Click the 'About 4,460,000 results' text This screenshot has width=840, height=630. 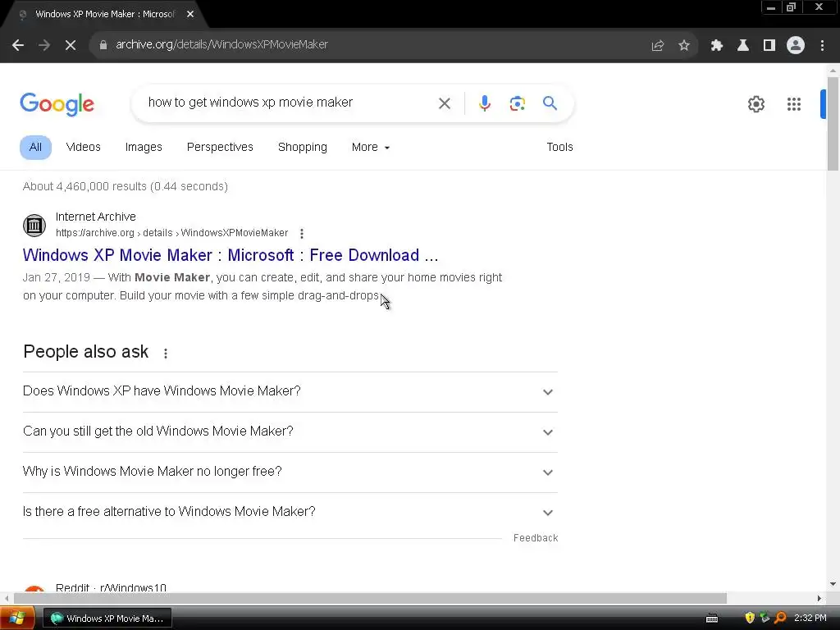pos(126,186)
